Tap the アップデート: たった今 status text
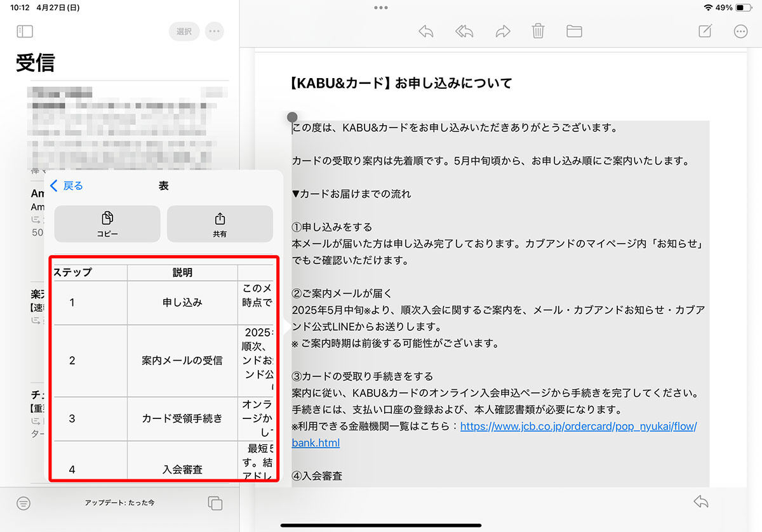 point(119,503)
